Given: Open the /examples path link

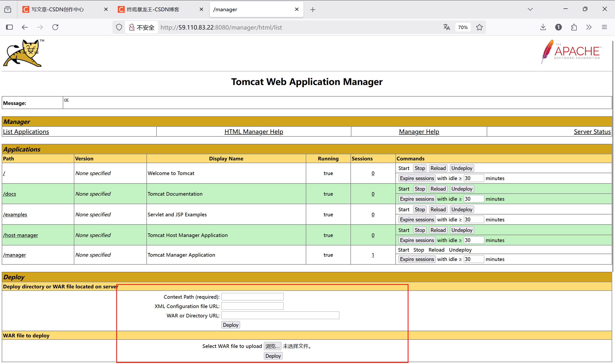Looking at the screenshot, I should pyautogui.click(x=15, y=215).
